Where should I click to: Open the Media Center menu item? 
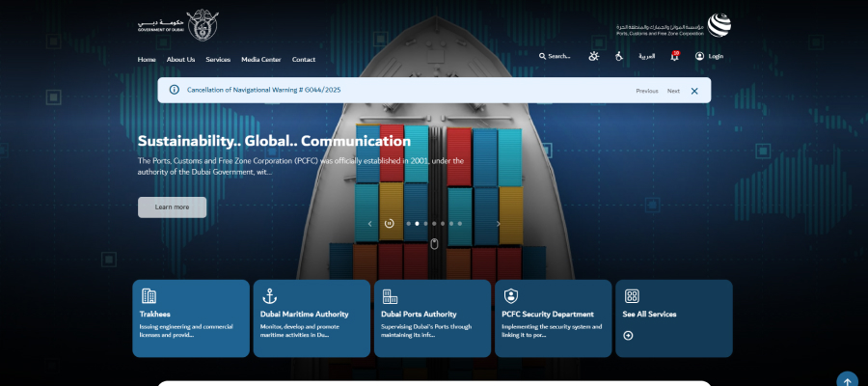tap(260, 59)
